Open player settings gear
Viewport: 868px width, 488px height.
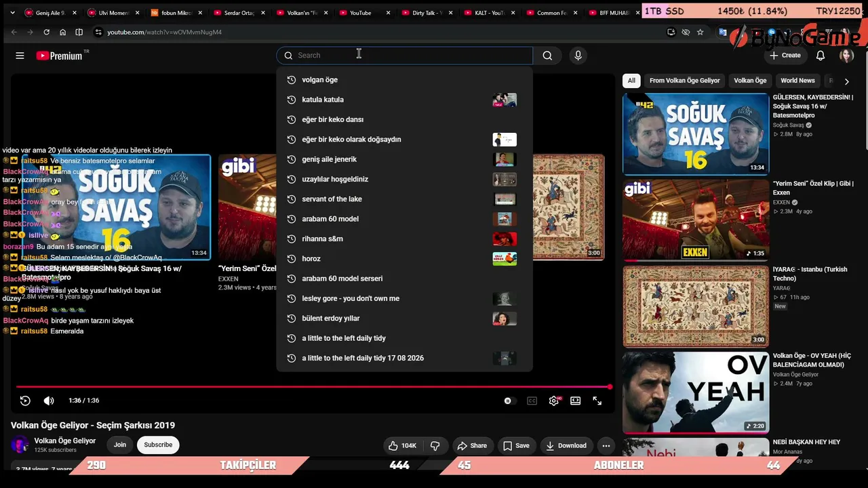tap(554, 401)
